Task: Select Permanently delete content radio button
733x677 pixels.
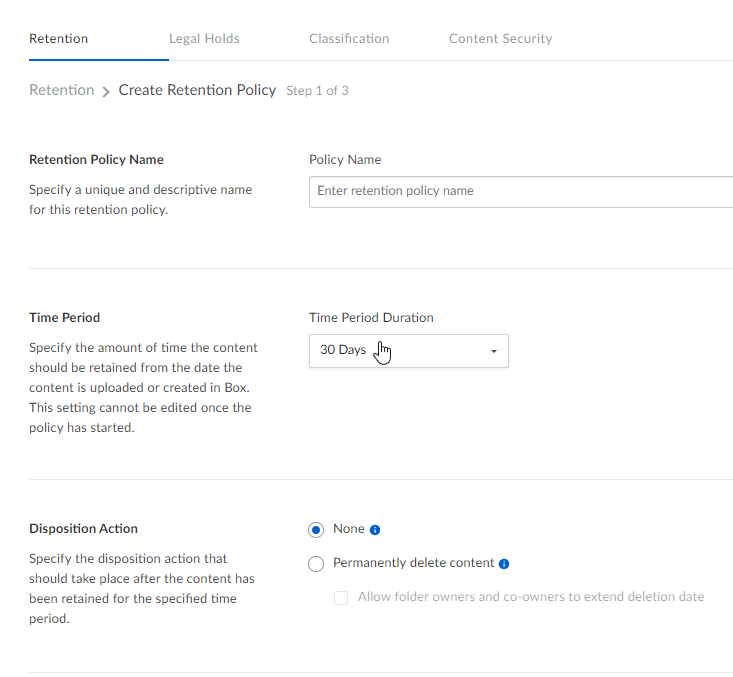Action: point(316,563)
